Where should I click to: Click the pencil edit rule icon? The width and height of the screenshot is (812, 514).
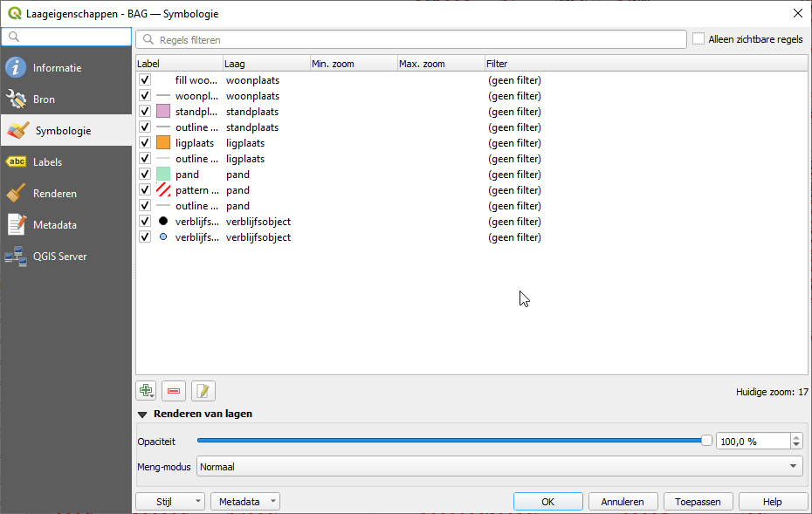tap(203, 391)
